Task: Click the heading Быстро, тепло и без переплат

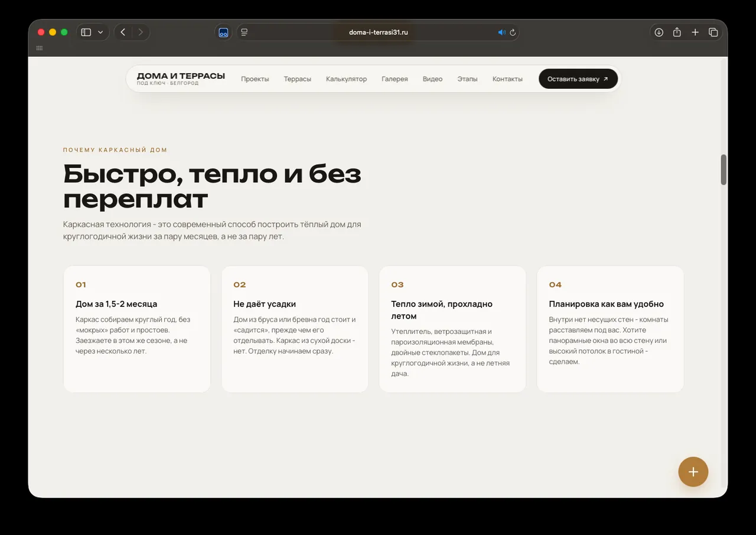Action: (212, 186)
